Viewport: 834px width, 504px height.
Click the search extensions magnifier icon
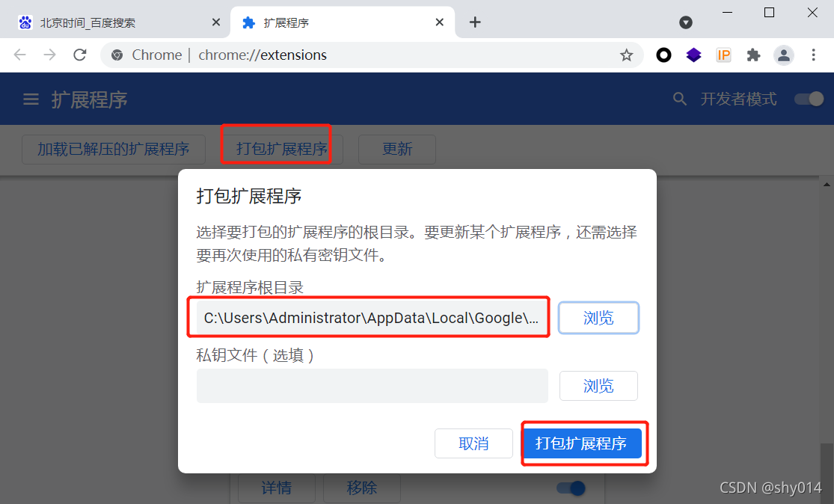pos(679,99)
